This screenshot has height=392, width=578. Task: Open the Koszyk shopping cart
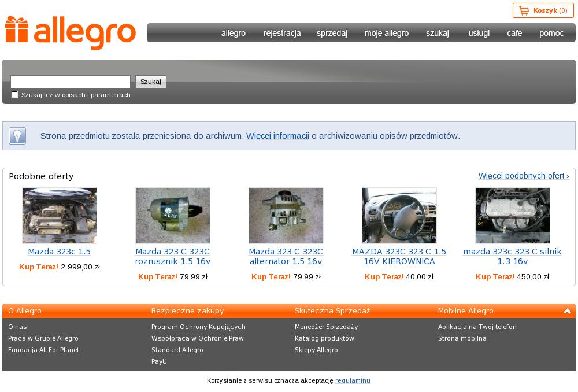pos(543,10)
